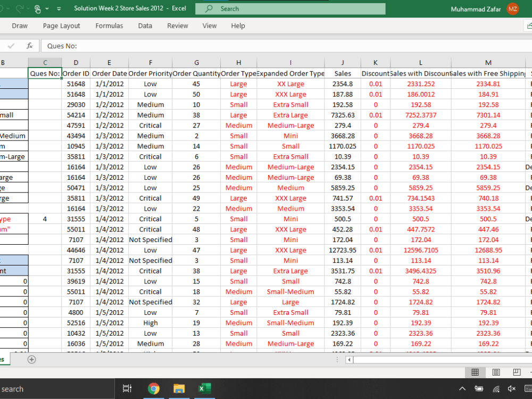Click the Redo icon

[x=20, y=9]
